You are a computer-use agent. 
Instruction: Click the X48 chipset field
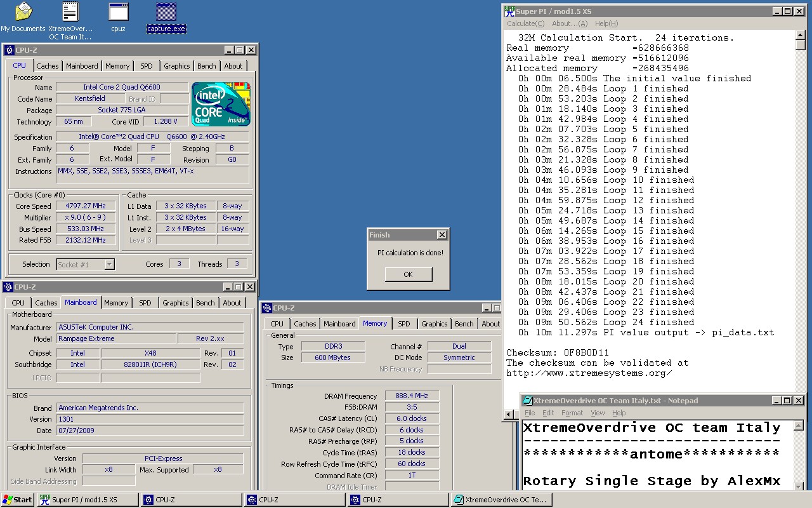150,353
